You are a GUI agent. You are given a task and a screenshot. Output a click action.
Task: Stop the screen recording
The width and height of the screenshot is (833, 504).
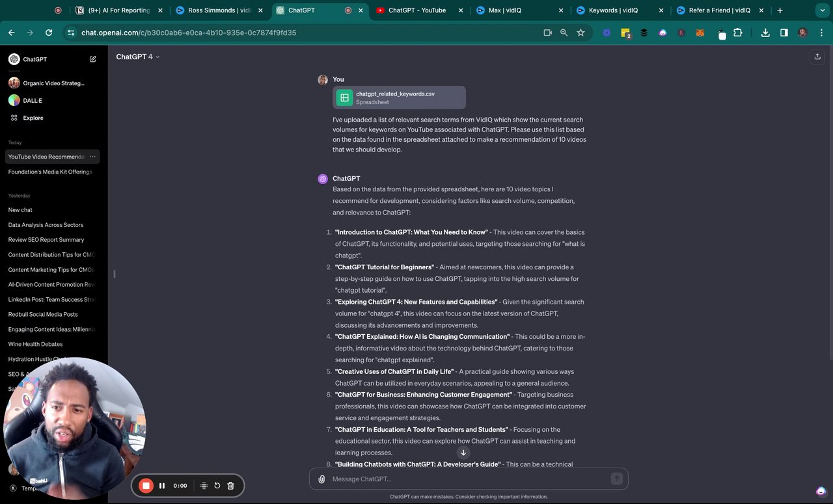tap(146, 486)
